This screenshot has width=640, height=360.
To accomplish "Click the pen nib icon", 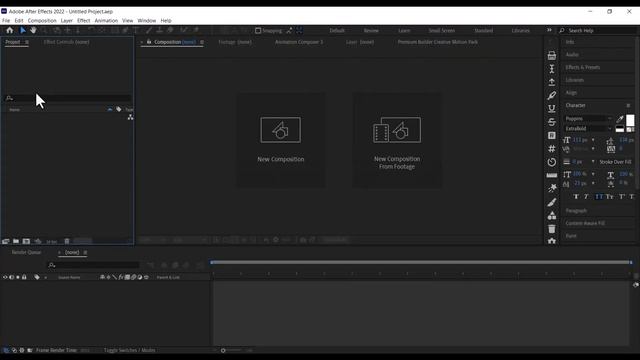I will (x=552, y=96).
